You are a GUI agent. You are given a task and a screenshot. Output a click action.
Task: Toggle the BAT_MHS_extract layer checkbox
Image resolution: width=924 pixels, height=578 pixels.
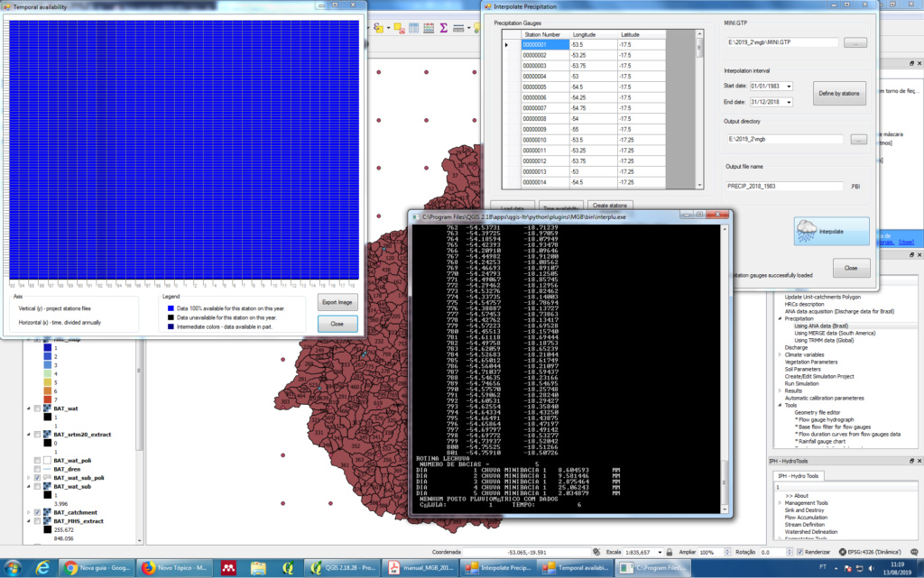[x=38, y=521]
